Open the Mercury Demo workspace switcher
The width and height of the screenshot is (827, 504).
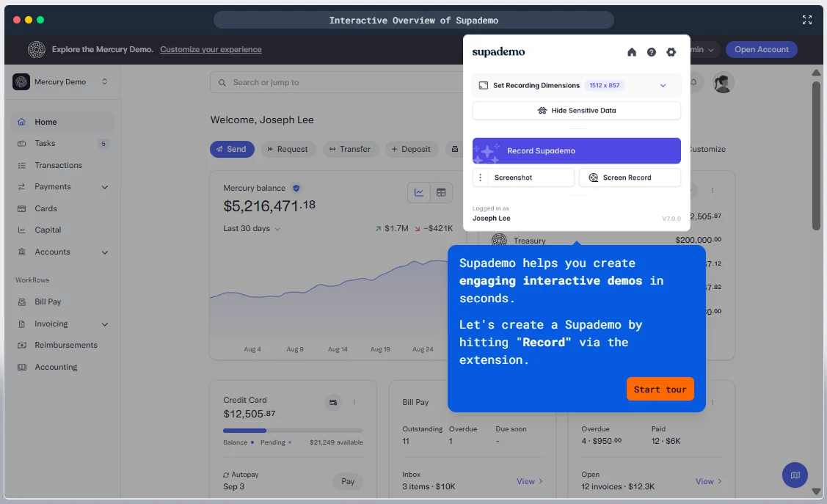[60, 81]
